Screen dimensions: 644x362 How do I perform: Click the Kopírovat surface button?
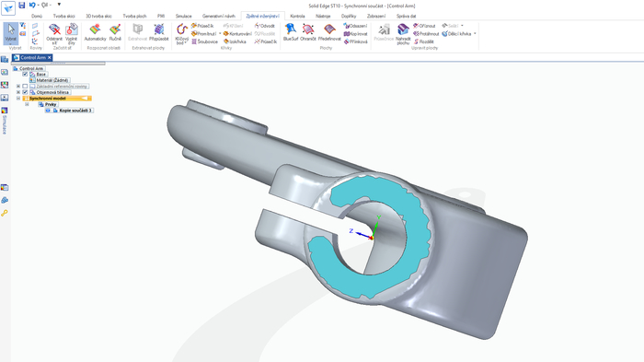click(x=356, y=34)
